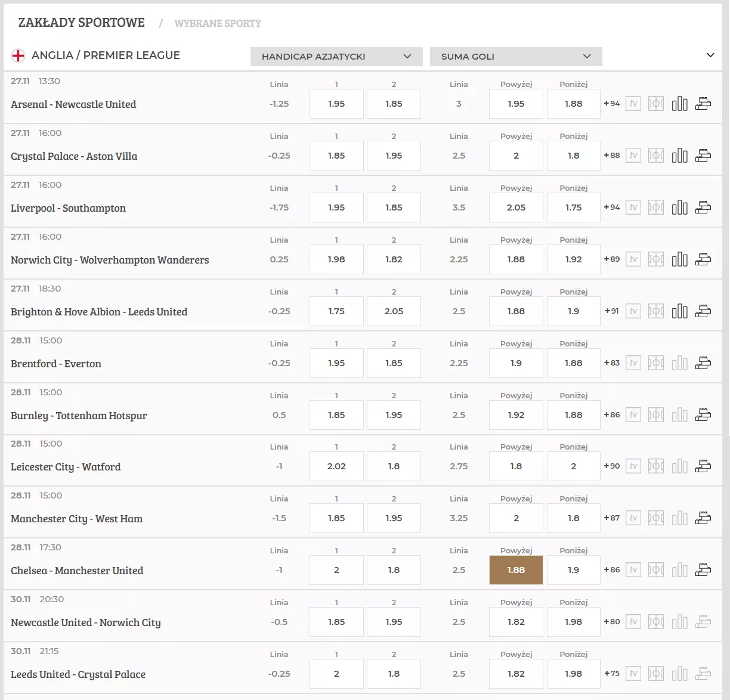Open bet builder for Chelsea - Manchester United
Screen dimensions: 730x700
click(703, 570)
